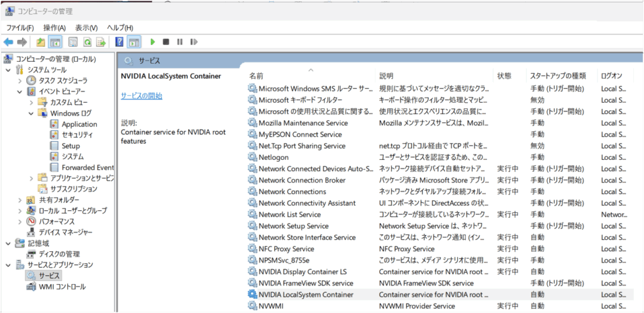Click the Restart Service toolbar icon
The width and height of the screenshot is (644, 313).
point(194,42)
